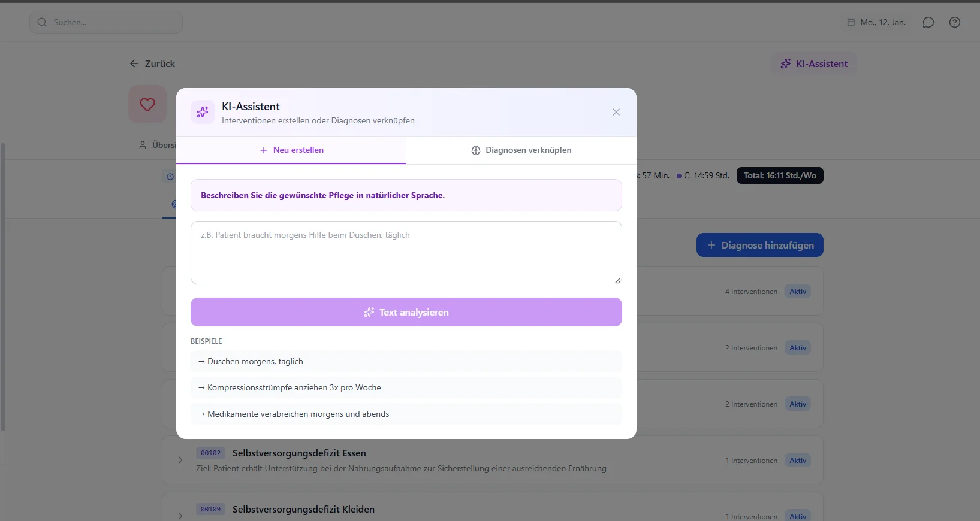Click the red heart patient icon
This screenshot has width=980, height=521.
tap(147, 104)
